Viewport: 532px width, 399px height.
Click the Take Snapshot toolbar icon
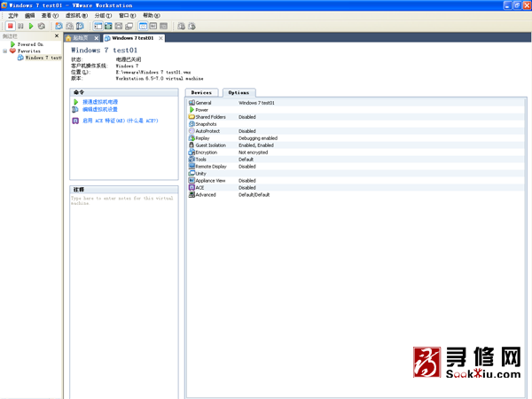coord(59,26)
